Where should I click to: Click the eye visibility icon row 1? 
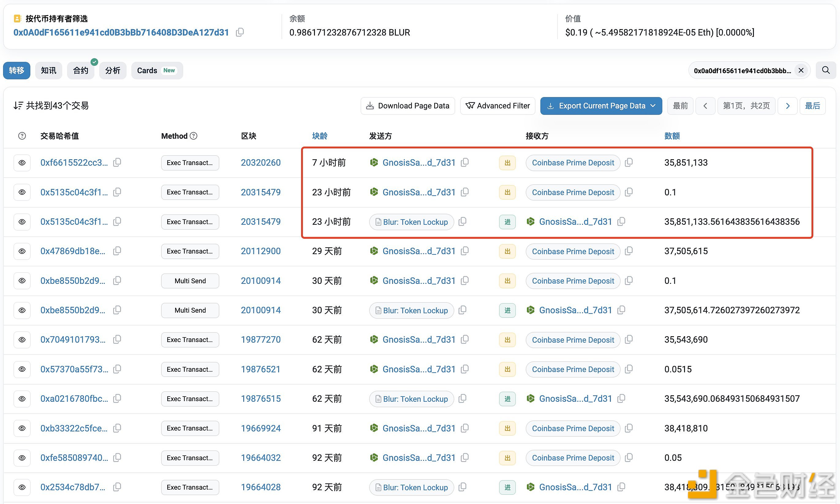click(23, 162)
